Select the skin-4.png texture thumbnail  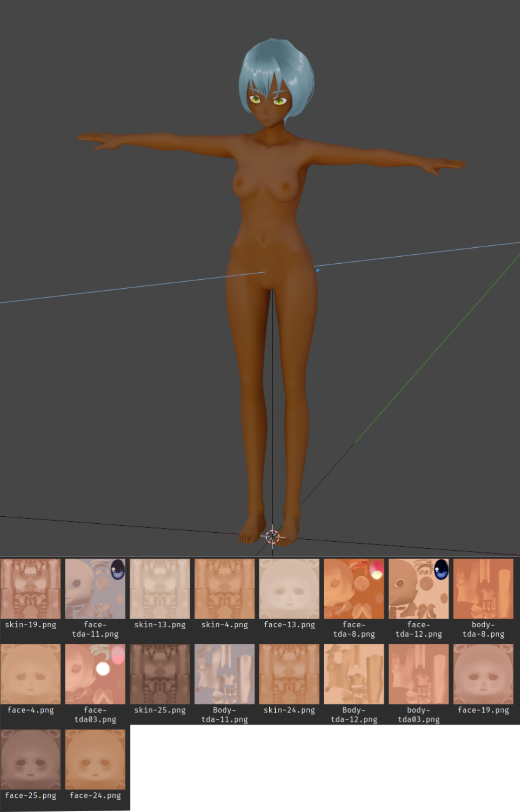coord(224,589)
